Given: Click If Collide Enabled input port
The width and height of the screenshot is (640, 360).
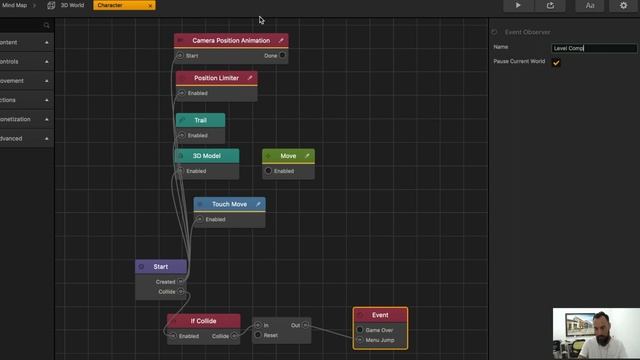Looking at the screenshot, I should [173, 336].
